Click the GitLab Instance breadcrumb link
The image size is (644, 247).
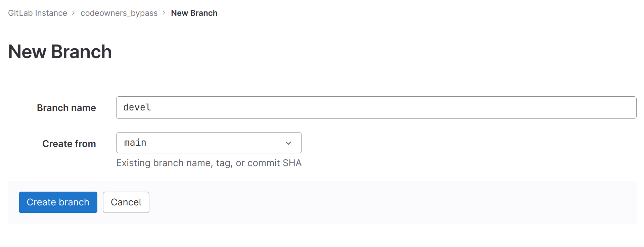(38, 13)
